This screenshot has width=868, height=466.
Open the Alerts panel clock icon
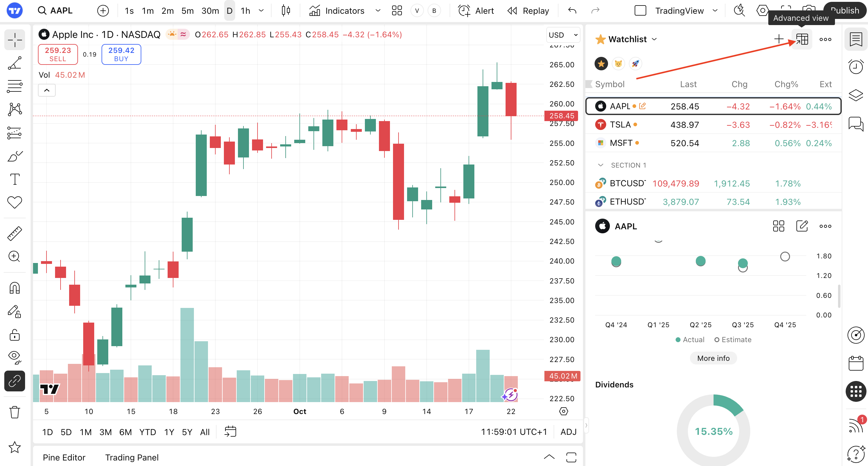[855, 67]
